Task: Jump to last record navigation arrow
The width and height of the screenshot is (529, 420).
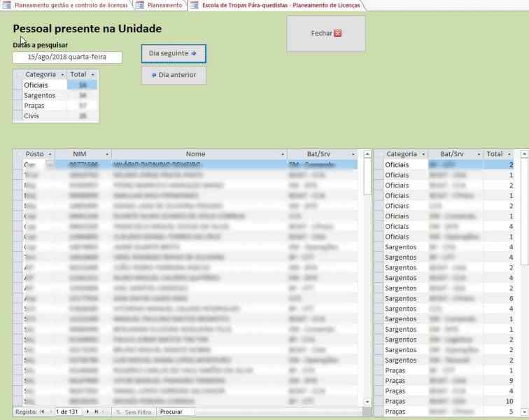Action: (97, 412)
